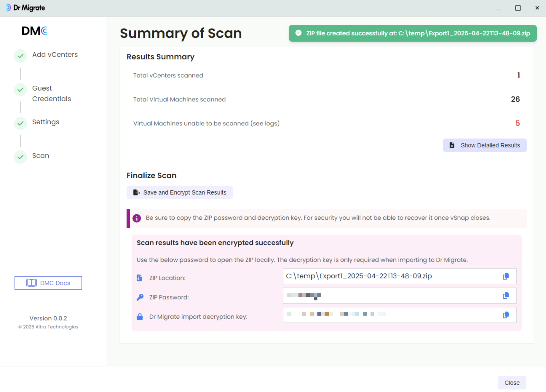Copy the ZIP Password value

click(506, 296)
